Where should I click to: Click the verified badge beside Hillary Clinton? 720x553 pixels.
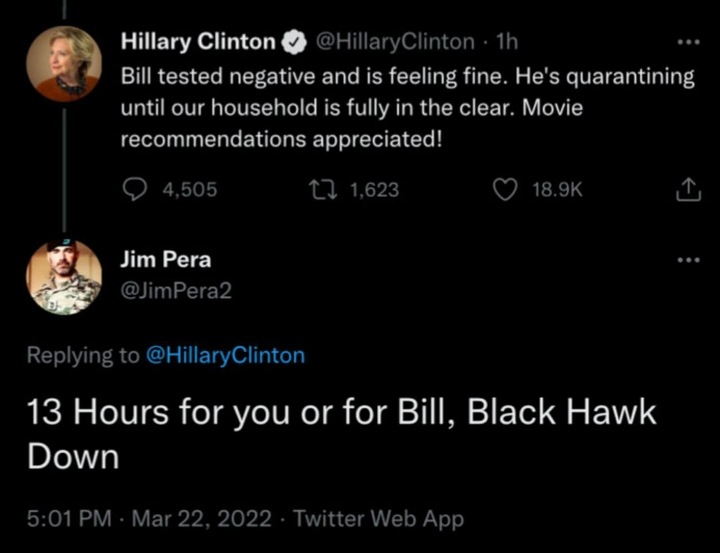pyautogui.click(x=294, y=42)
